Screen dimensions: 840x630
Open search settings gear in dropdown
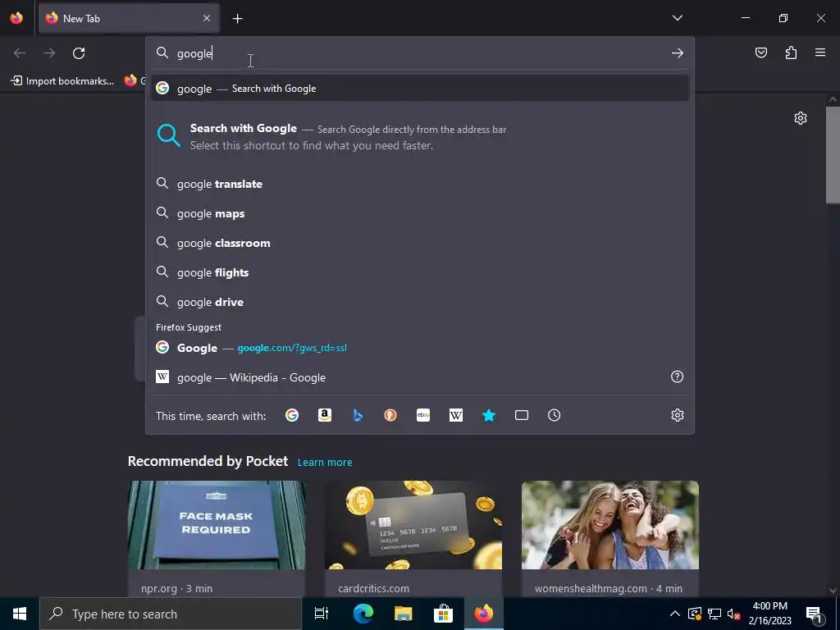[678, 415]
